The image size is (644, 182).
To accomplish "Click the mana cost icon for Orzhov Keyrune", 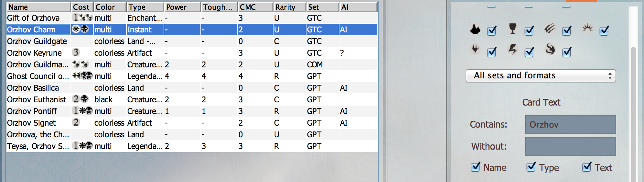I will coord(76,52).
